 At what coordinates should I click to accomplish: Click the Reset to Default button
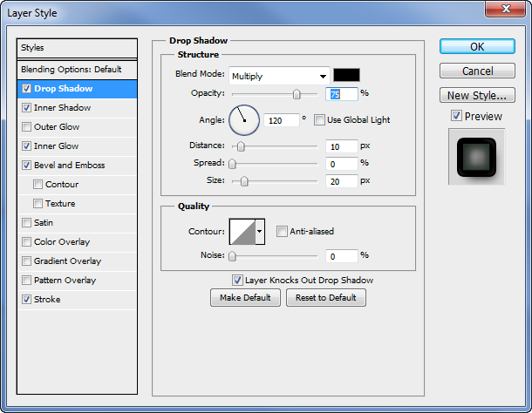(x=326, y=298)
